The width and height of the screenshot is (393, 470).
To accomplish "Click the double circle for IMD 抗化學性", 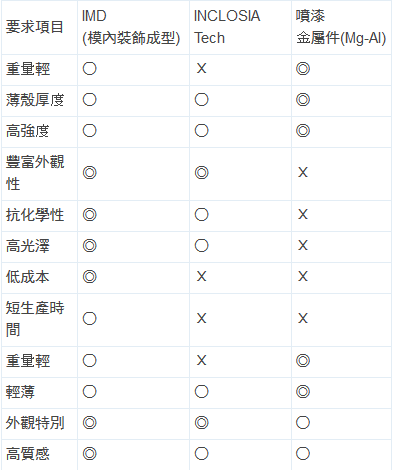I will (90, 215).
